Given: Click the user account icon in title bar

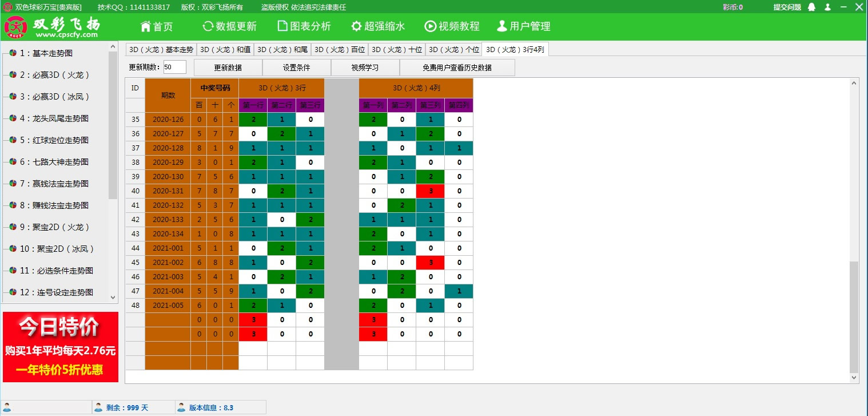Looking at the screenshot, I should (829, 7).
